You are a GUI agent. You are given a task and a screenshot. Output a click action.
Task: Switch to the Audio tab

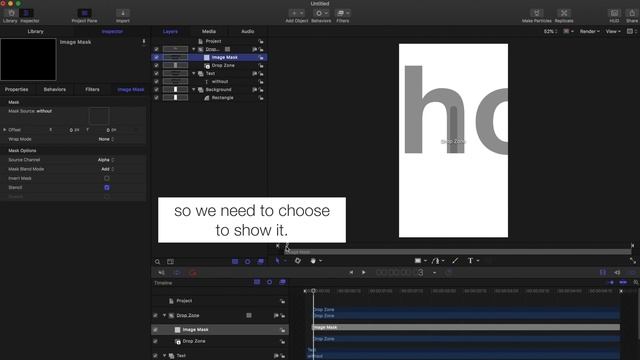(247, 31)
